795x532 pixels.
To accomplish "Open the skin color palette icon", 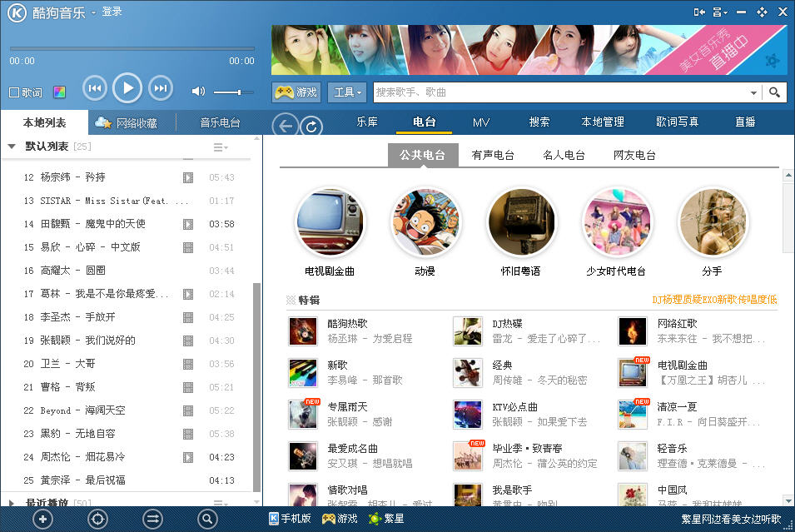I will point(59,92).
